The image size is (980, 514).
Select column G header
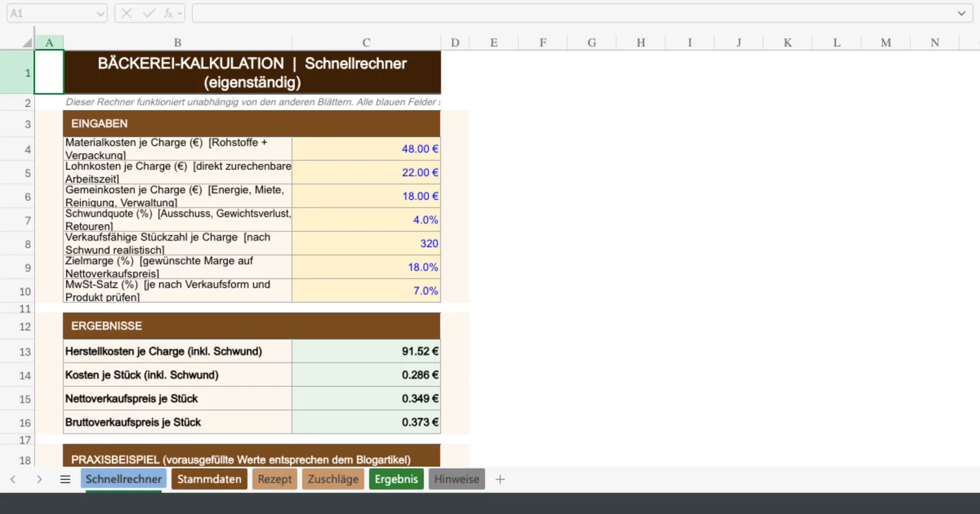[592, 42]
